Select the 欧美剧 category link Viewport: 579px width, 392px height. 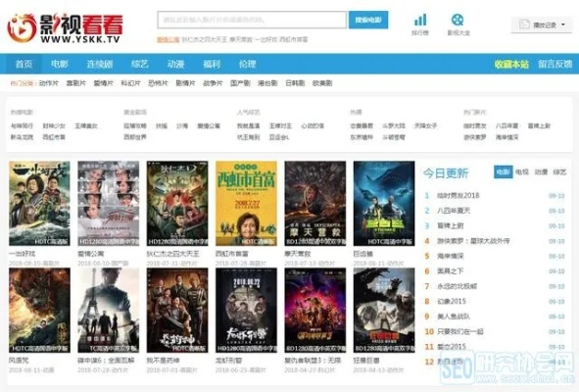tap(322, 83)
